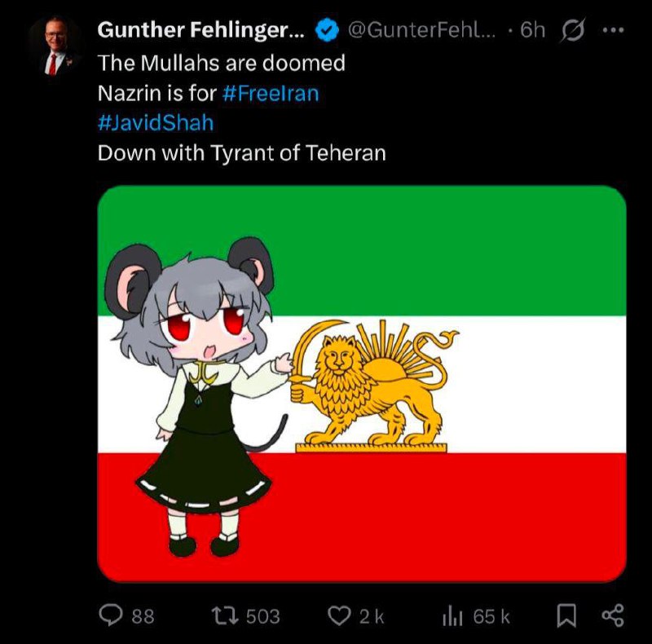This screenshot has height=644, width=652.
Task: Click the Gunther Fehlinger display name
Action: point(200,30)
